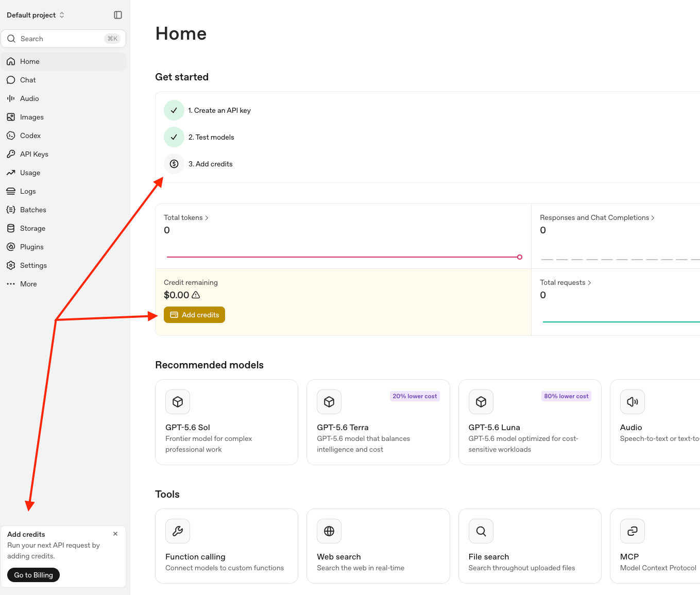Expand Responses and Chat Completions chevron
The height and width of the screenshot is (595, 700).
tap(653, 218)
